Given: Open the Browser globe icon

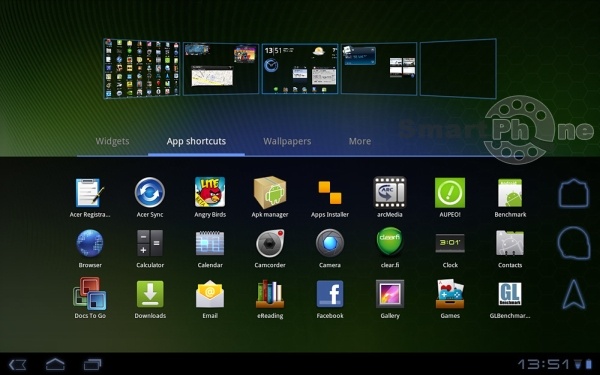Looking at the screenshot, I should pos(90,243).
